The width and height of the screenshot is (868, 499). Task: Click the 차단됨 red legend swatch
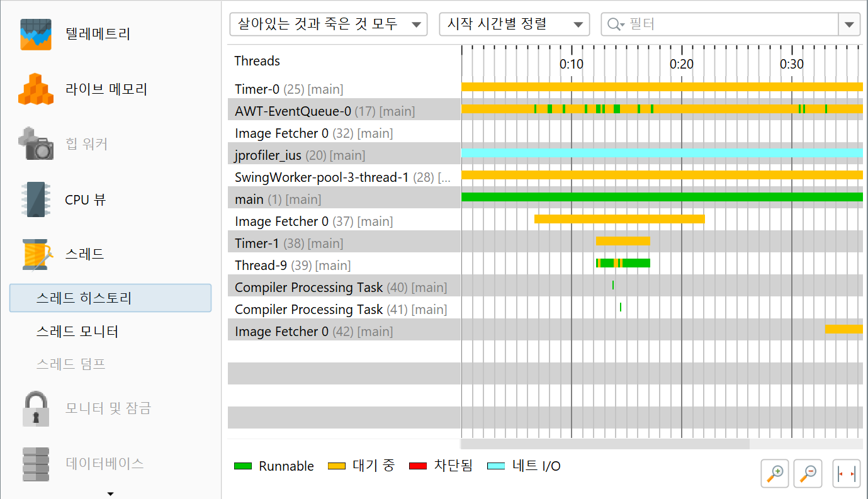click(x=418, y=466)
